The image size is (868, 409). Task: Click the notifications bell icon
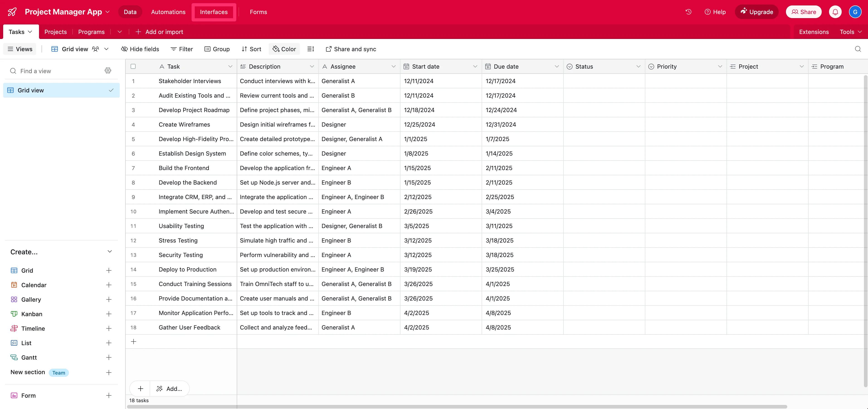[835, 12]
